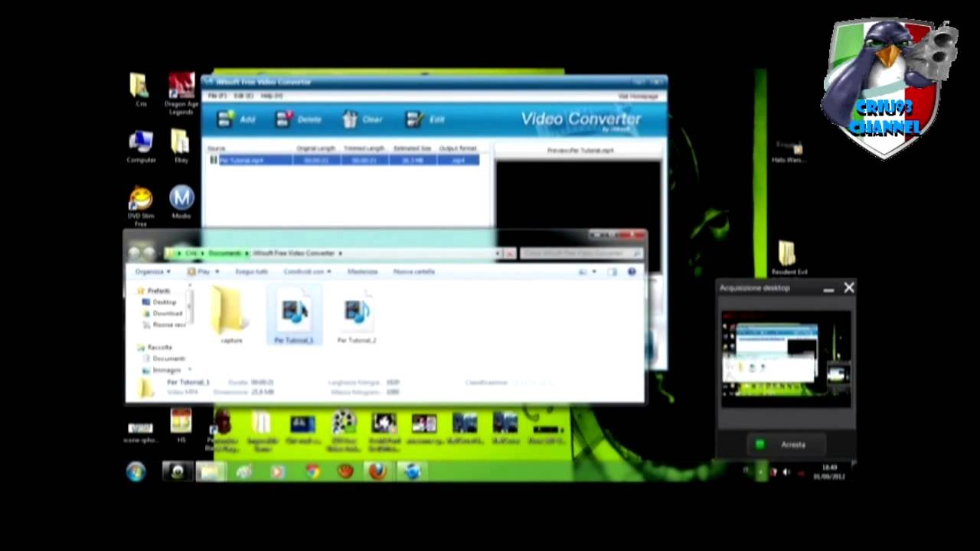Open Google Chrome from the taskbar
This screenshot has height=551, width=980.
tap(312, 471)
